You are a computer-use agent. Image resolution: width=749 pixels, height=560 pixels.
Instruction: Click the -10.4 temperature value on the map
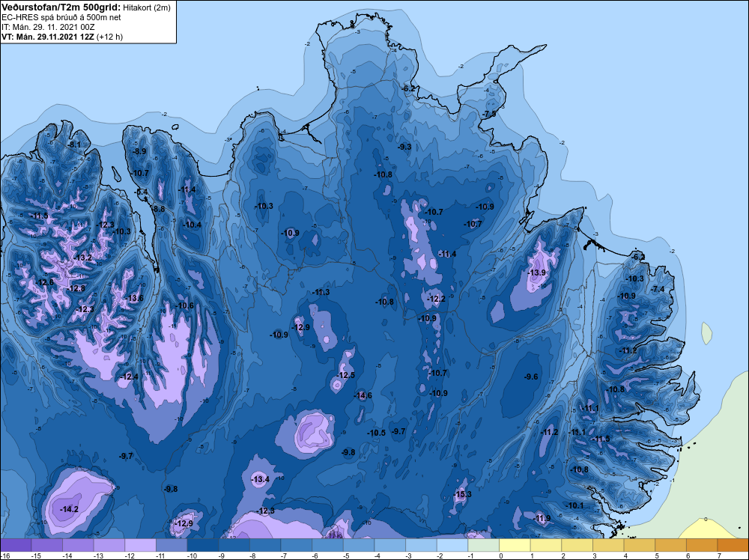click(192, 225)
